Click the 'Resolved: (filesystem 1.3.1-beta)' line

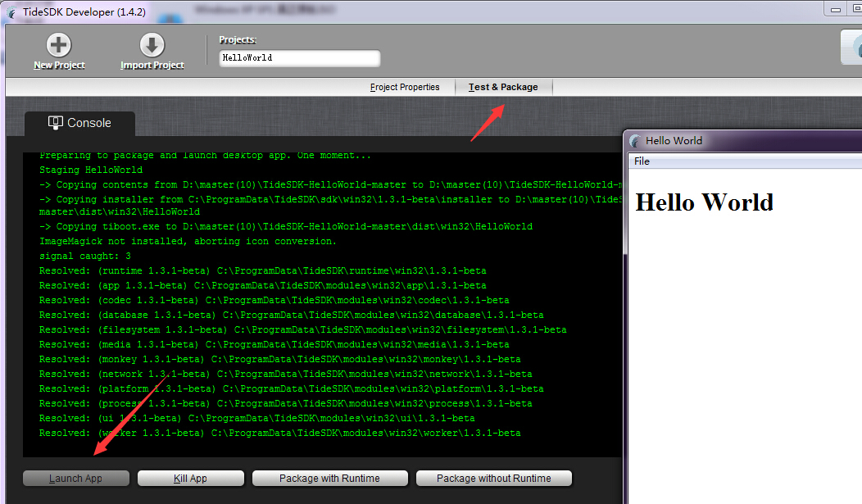(303, 329)
